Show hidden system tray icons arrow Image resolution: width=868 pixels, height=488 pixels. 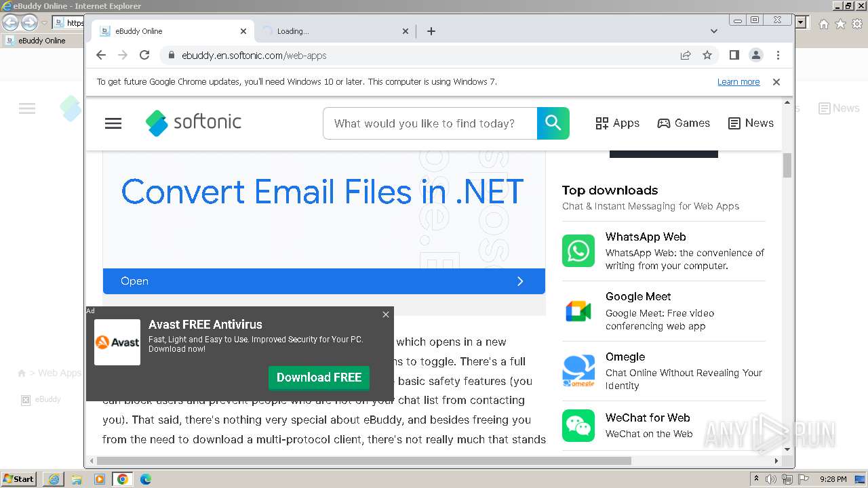[x=756, y=479]
